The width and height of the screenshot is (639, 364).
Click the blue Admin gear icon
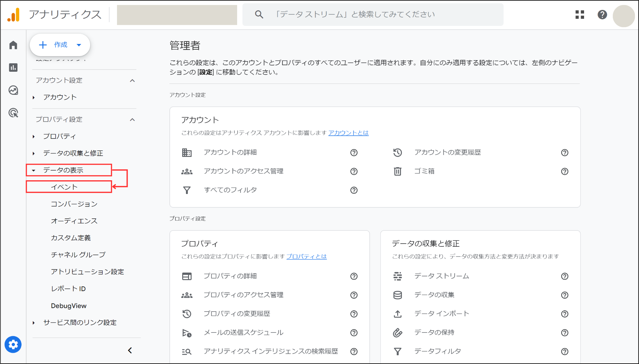click(13, 344)
